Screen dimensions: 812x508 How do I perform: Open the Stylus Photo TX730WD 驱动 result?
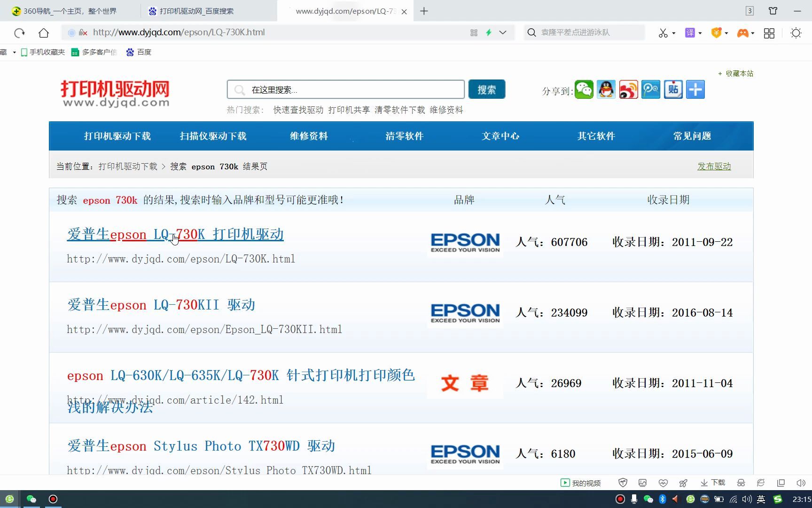201,446
